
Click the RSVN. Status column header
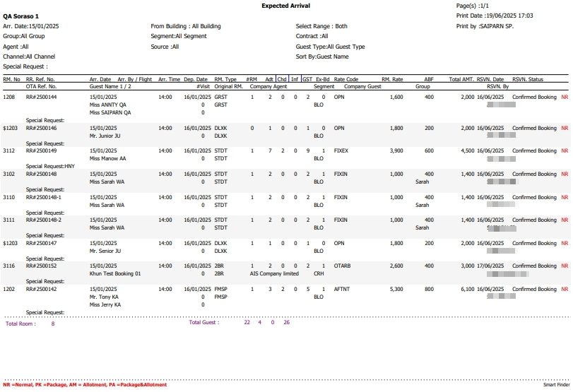click(x=528, y=80)
